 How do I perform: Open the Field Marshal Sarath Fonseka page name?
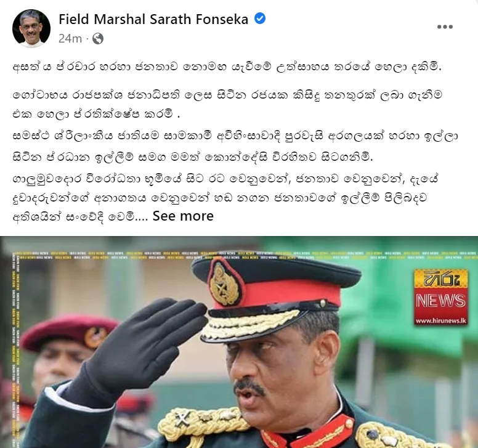click(x=153, y=19)
